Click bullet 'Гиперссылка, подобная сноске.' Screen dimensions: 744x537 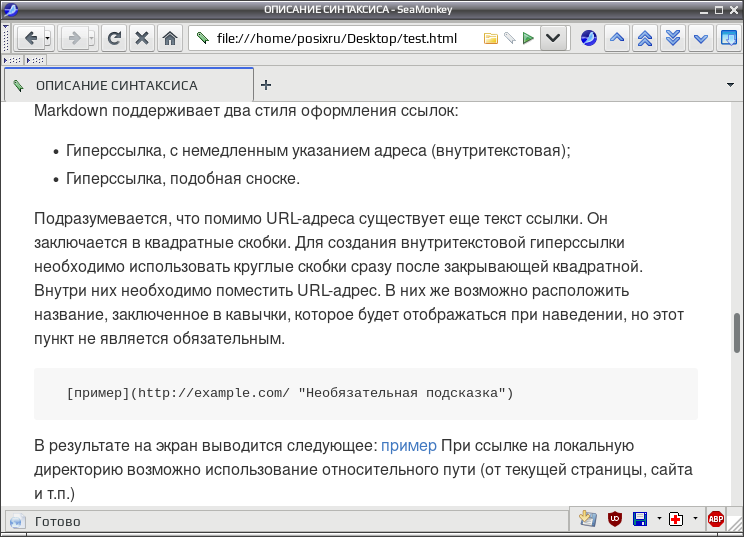click(x=183, y=178)
